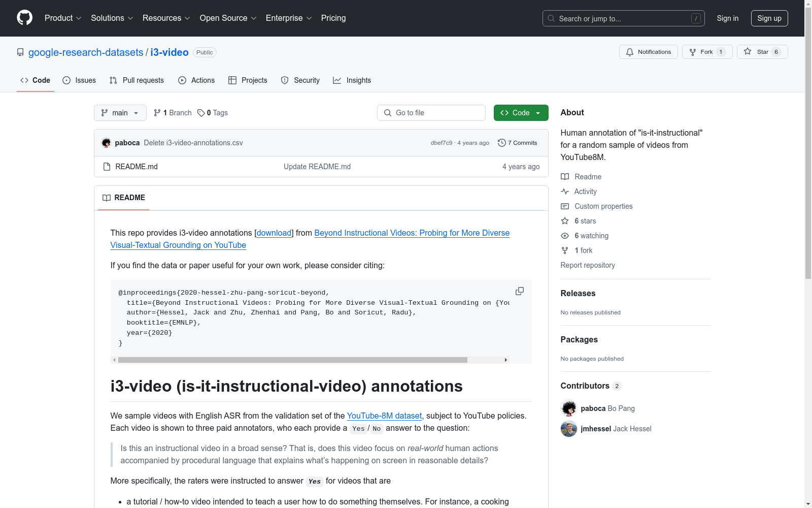This screenshot has height=508, width=812.
Task: Switch to the Pull requests tab
Action: pyautogui.click(x=137, y=80)
